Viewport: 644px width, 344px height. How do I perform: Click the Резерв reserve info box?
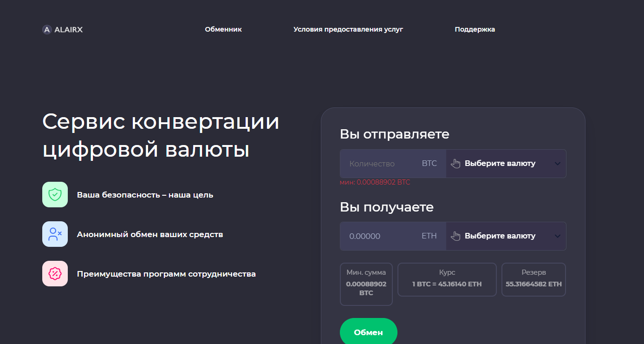[533, 279]
